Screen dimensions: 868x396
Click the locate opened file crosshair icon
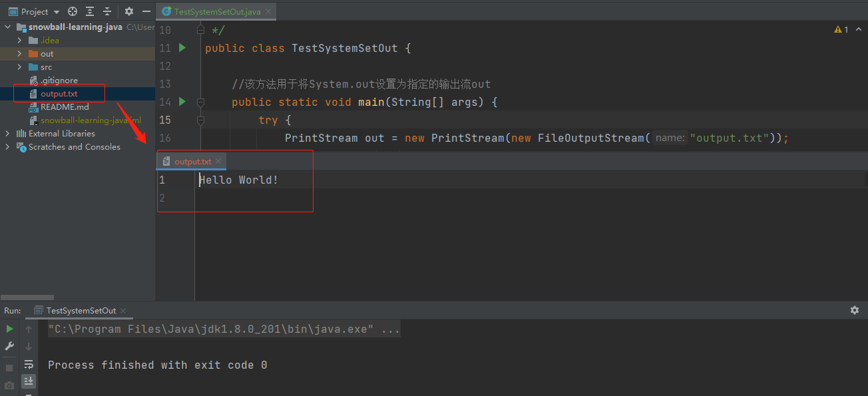[x=73, y=11]
